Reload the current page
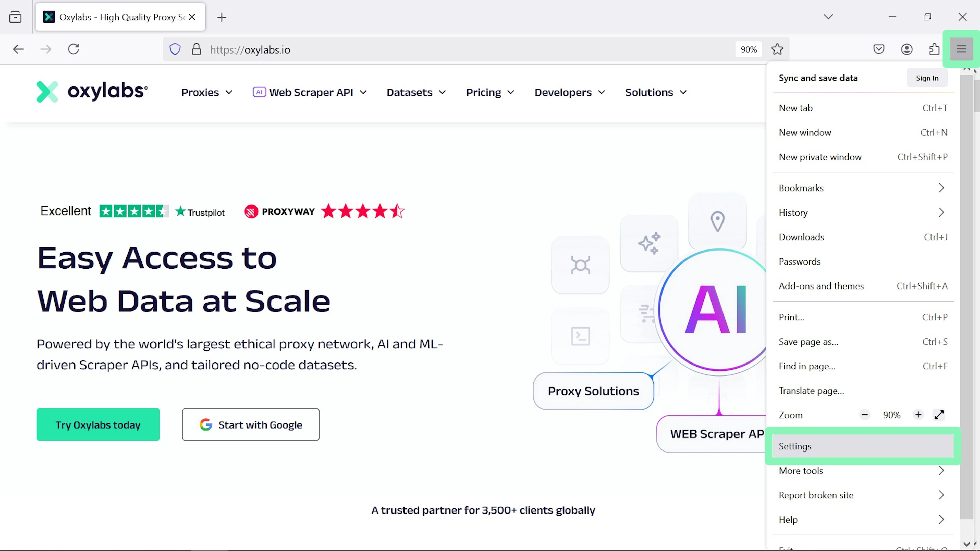The image size is (980, 551). point(73,49)
